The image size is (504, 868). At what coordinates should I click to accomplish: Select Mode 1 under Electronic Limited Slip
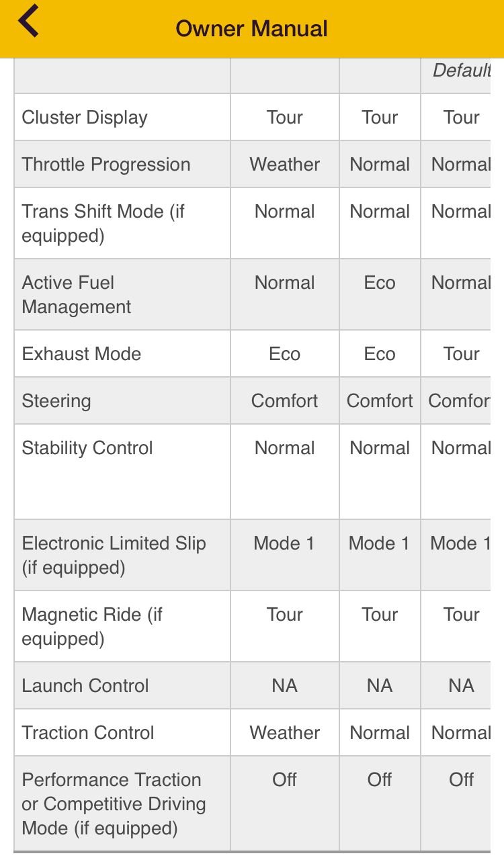pos(284,543)
